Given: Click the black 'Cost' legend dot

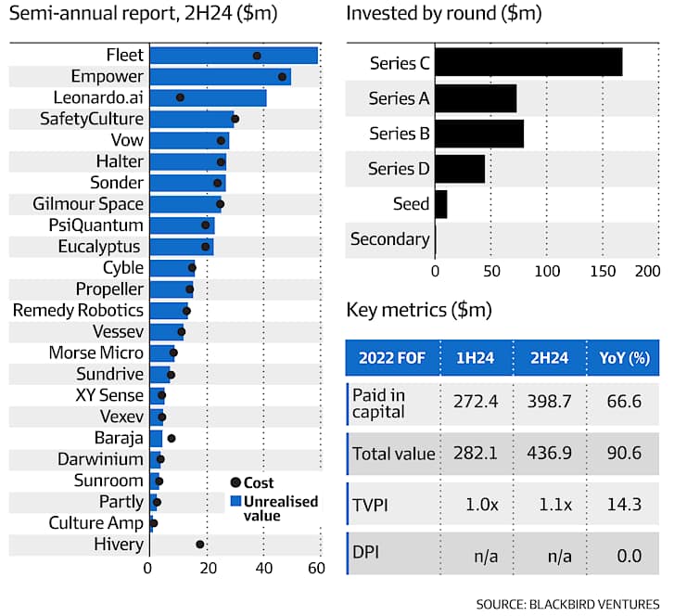Looking at the screenshot, I should (x=235, y=482).
